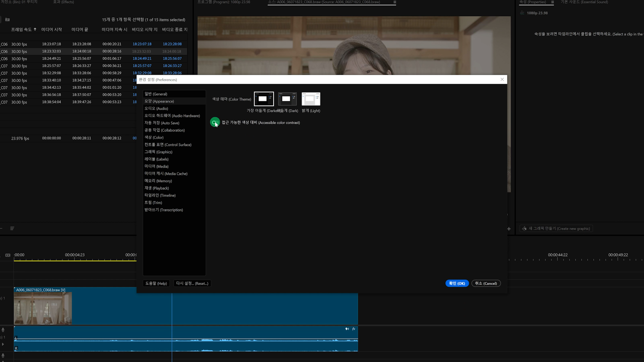Click the plus button editor icon
The image size is (644, 362).
point(509,229)
